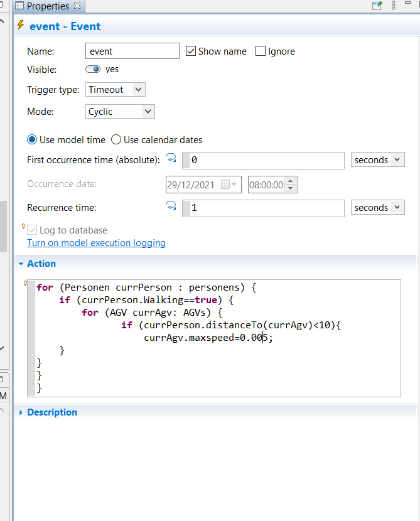This screenshot has width=420, height=521.
Task: Edit the Name field containing event
Action: [x=132, y=51]
